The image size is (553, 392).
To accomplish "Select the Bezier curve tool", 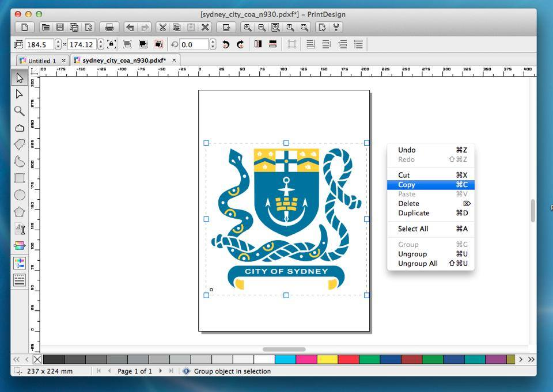I will click(20, 161).
